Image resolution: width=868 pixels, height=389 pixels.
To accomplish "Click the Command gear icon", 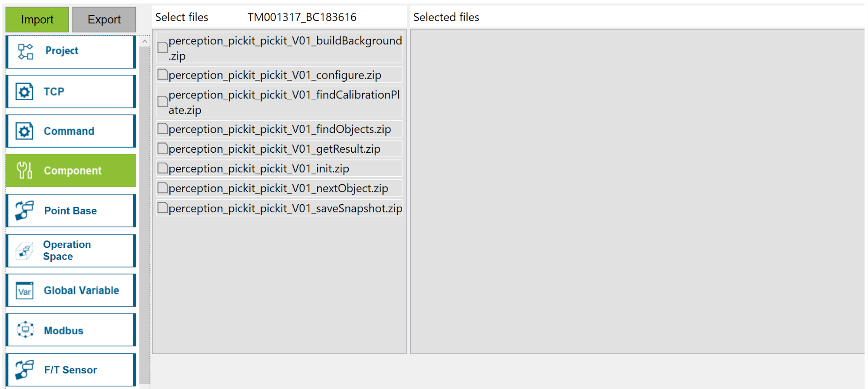I will [24, 131].
